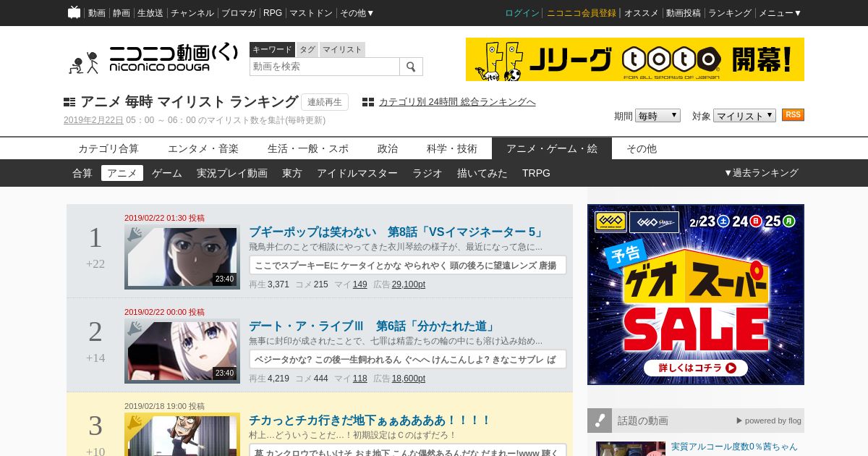Click the grid icon beside the ranking title
Viewport: 868px width, 456px height.
point(69,102)
